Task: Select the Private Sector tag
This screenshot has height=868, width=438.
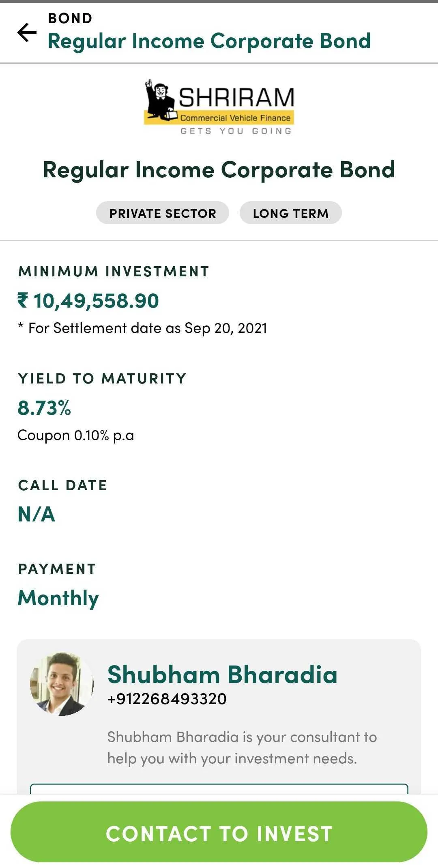Action: pos(163,213)
